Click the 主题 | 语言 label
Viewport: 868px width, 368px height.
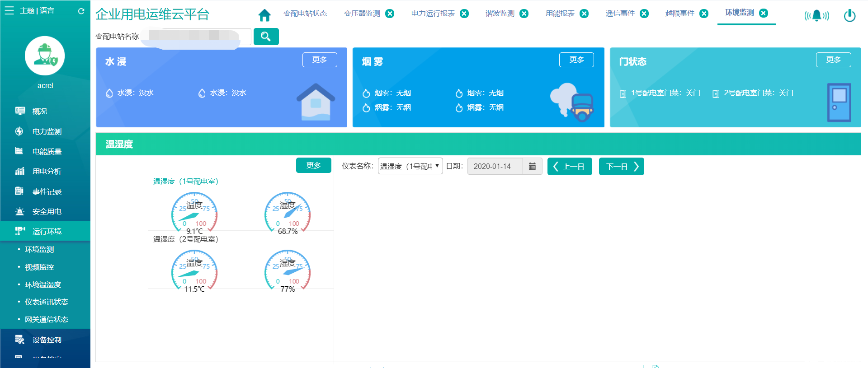[37, 10]
